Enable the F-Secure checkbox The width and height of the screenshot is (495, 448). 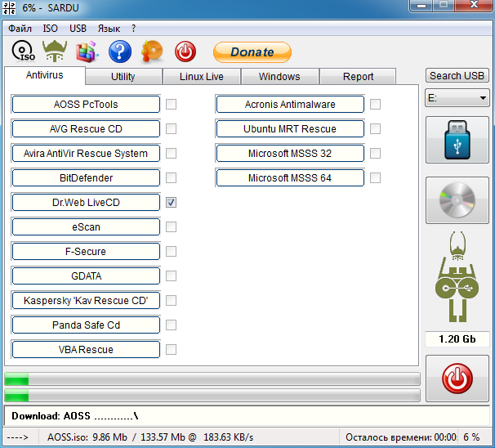point(171,252)
